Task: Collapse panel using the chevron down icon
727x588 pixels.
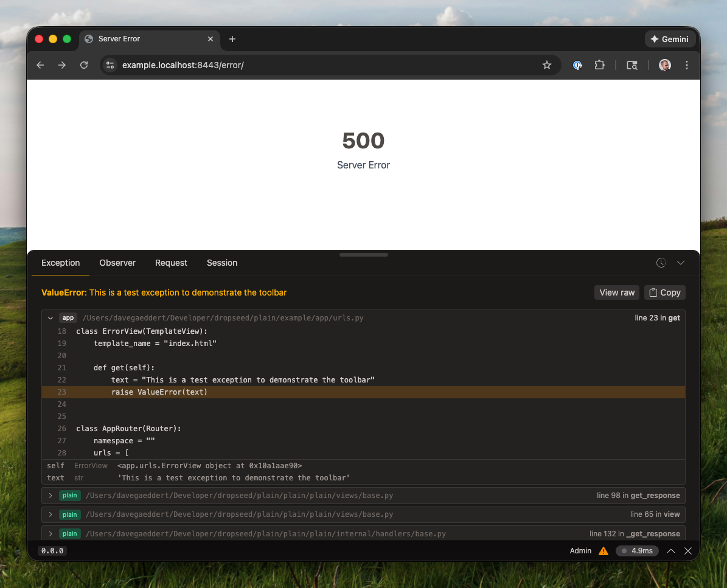Action: 681,263
